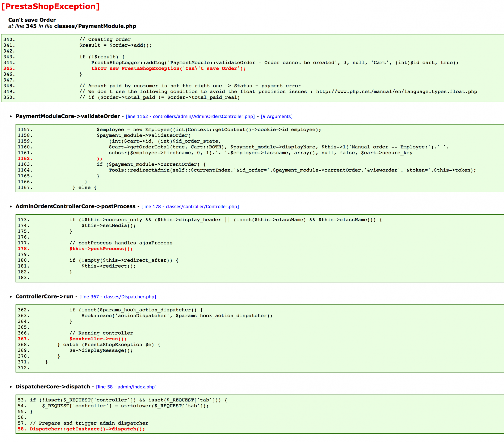The height and width of the screenshot is (442, 504).
Task: Click highlighted line 1162 closing parenthesis
Action: [x=99, y=159]
